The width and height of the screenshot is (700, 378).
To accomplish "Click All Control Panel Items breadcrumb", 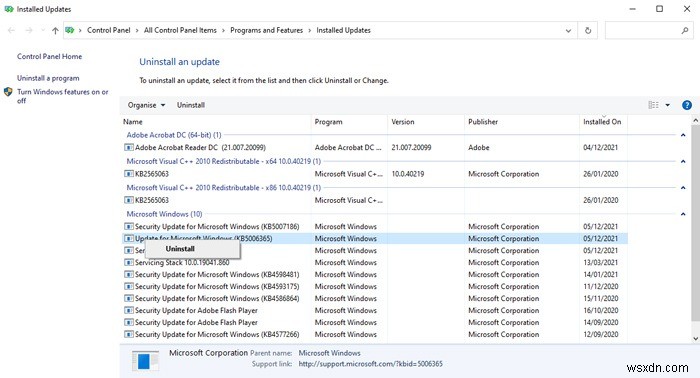I will [180, 30].
